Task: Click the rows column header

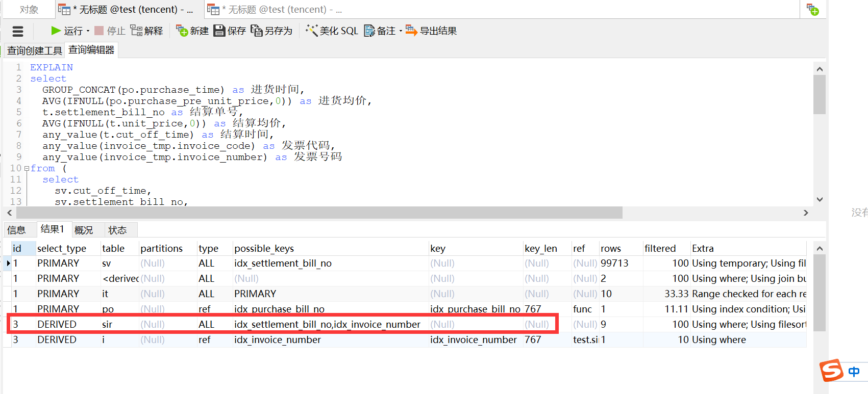Action: [621, 248]
